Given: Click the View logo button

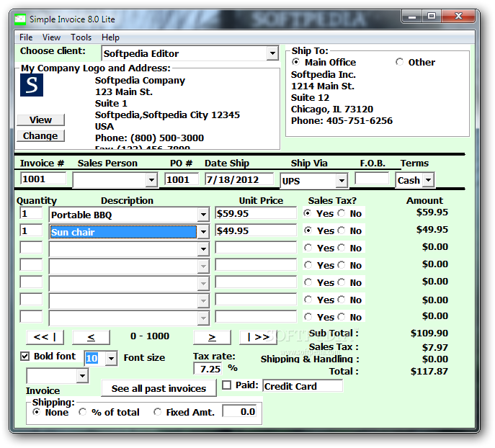Looking at the screenshot, I should [x=40, y=120].
